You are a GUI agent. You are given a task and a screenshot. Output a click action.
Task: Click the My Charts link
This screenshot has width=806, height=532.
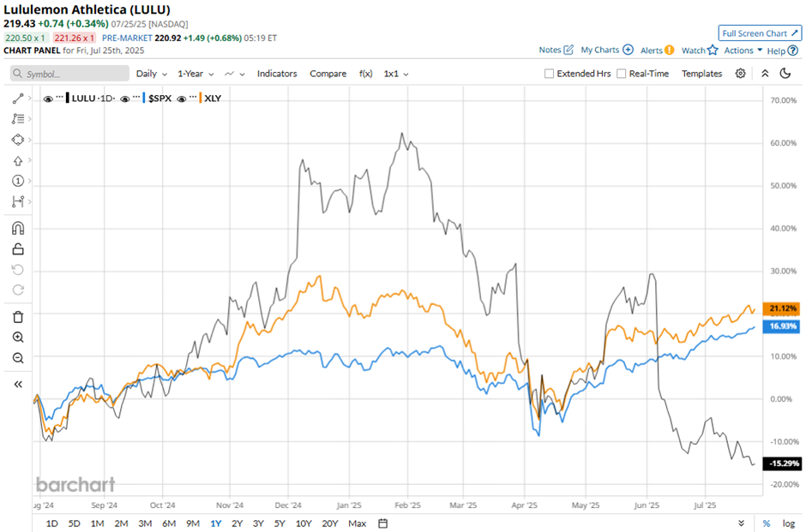pyautogui.click(x=600, y=50)
